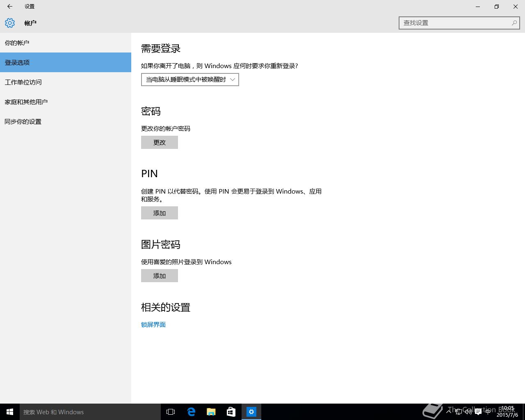The image size is (525, 420).
Task: Open the Windows Store taskbar icon
Action: pyautogui.click(x=231, y=412)
